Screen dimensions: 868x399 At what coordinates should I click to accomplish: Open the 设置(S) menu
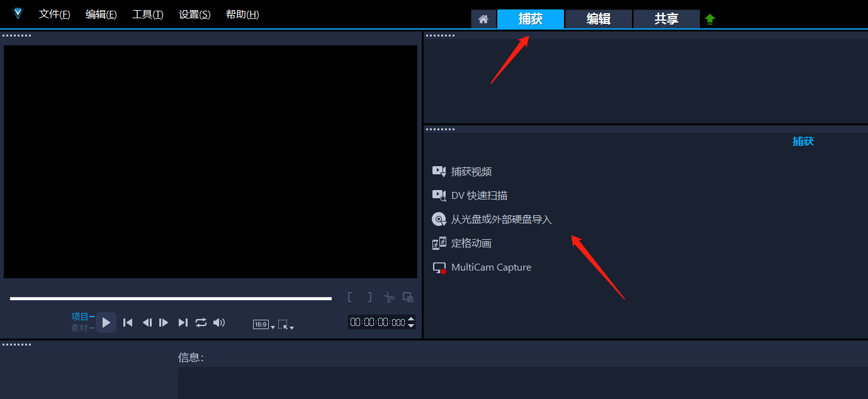click(x=194, y=14)
